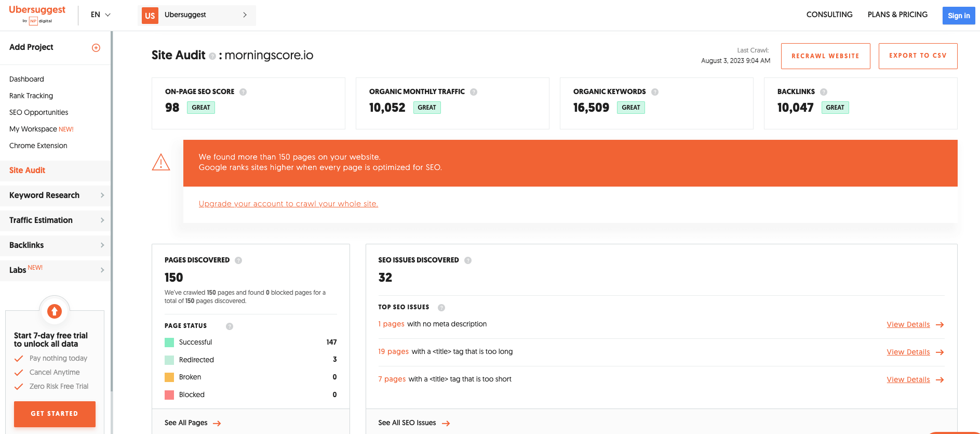This screenshot has width=980, height=434.
Task: Click the Blocked status red swatch
Action: 169,395
